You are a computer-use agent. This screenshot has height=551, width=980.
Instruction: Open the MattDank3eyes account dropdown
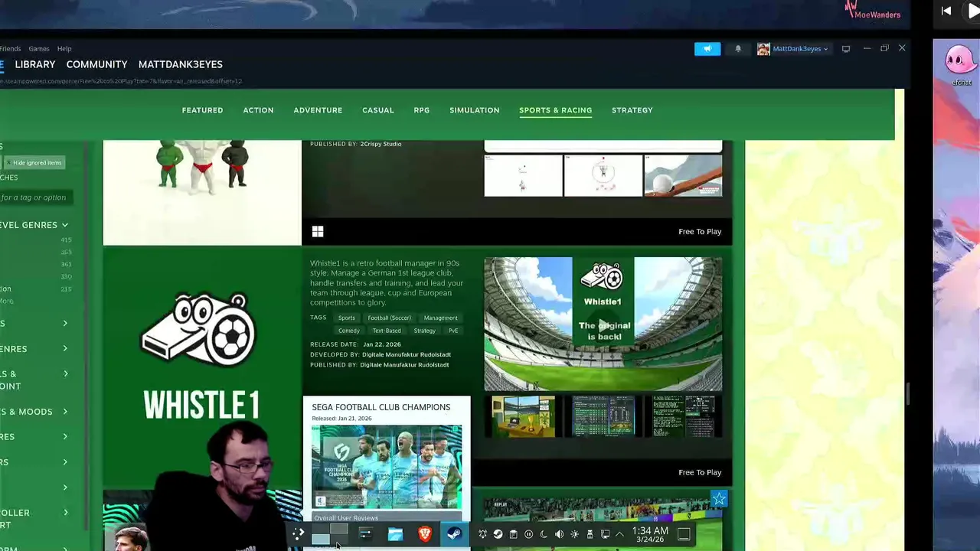[x=800, y=49]
